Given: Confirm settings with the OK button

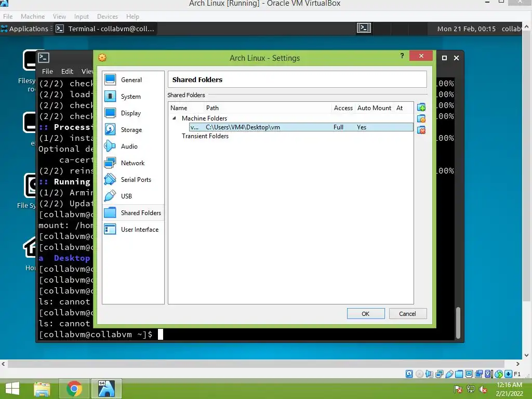Looking at the screenshot, I should coord(366,313).
